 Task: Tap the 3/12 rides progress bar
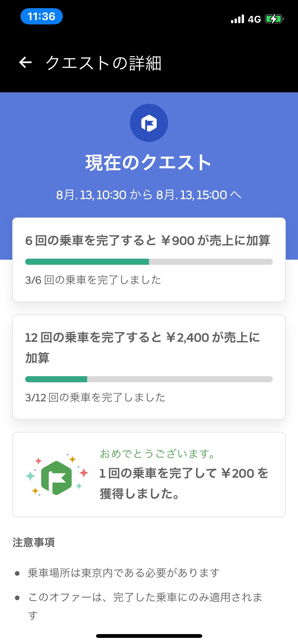click(x=149, y=379)
